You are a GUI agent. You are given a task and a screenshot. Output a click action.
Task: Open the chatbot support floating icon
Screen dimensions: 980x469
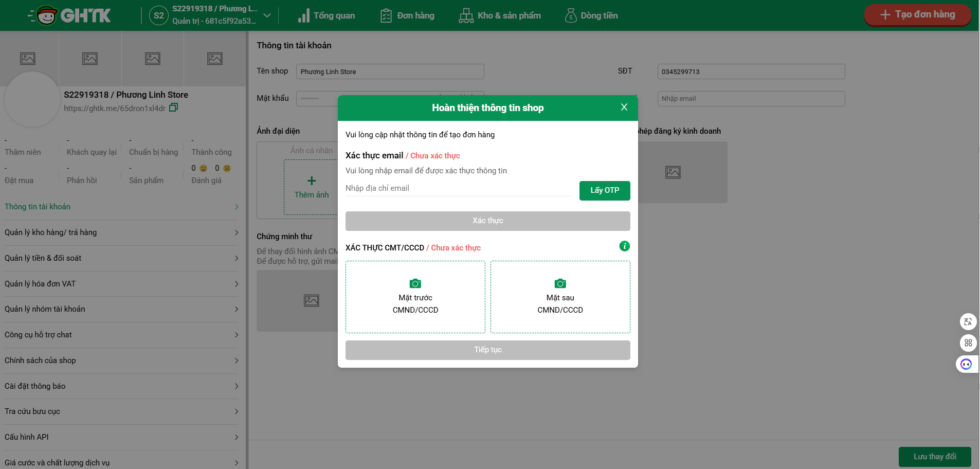[966, 364]
